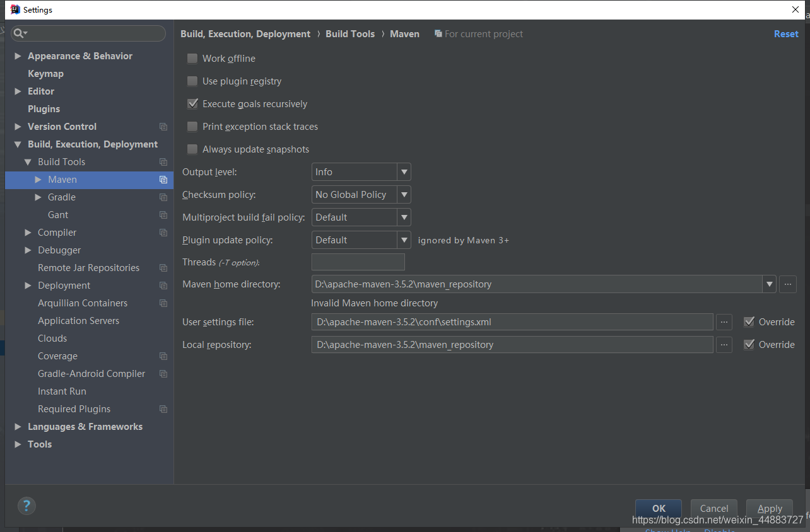
Task: Collapse the Build, Execution, Deployment node
Action: click(18, 144)
